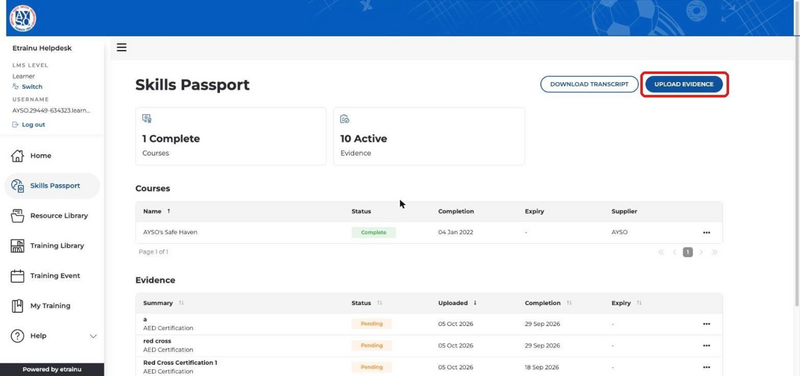This screenshot has height=376, width=800.
Task: Click the Training Library icon
Action: click(17, 246)
